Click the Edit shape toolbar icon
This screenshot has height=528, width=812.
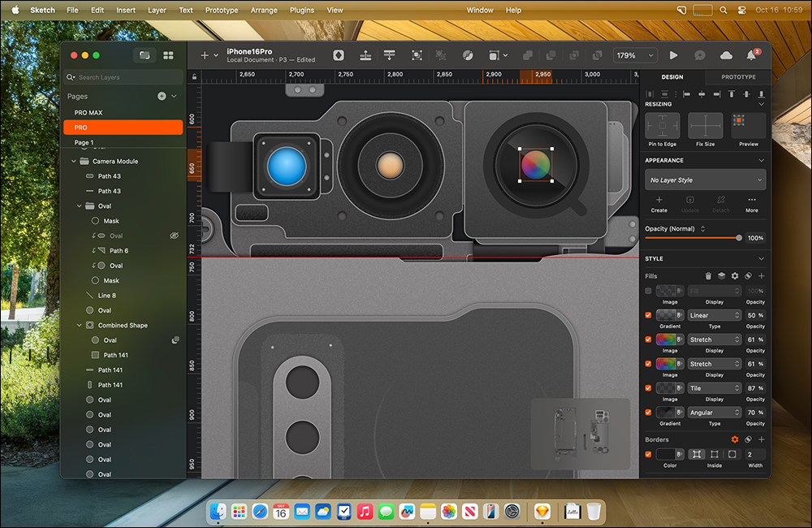click(468, 55)
